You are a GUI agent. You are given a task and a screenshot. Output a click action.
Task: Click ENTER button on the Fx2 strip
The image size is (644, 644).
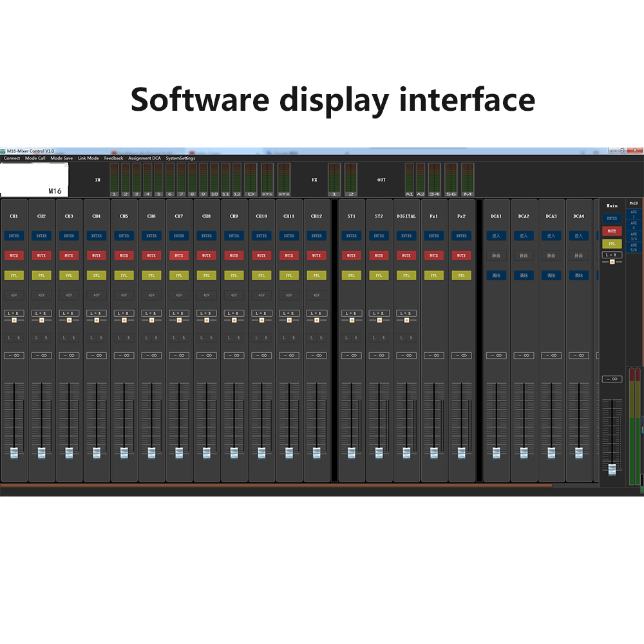pos(461,236)
